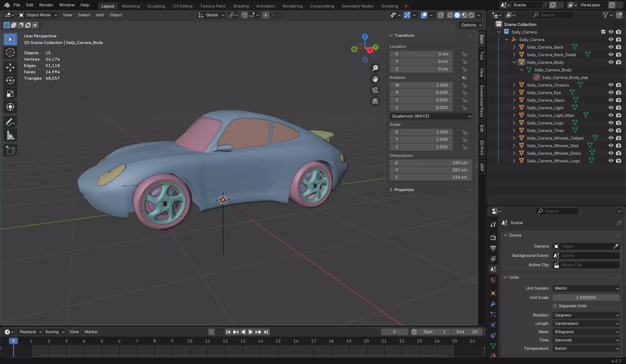Jump to timeline end frame
Image resolution: width=626 pixels, height=364 pixels.
(266, 332)
